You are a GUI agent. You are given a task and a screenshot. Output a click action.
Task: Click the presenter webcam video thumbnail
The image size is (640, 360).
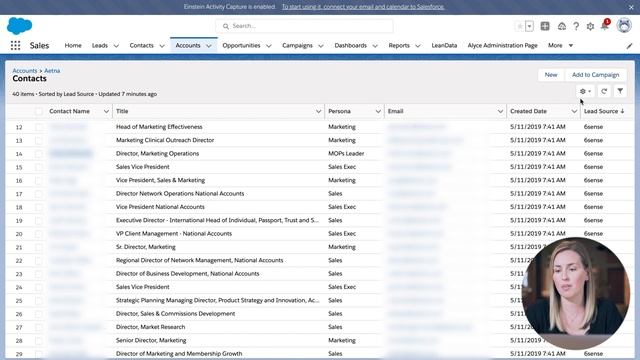point(576,293)
